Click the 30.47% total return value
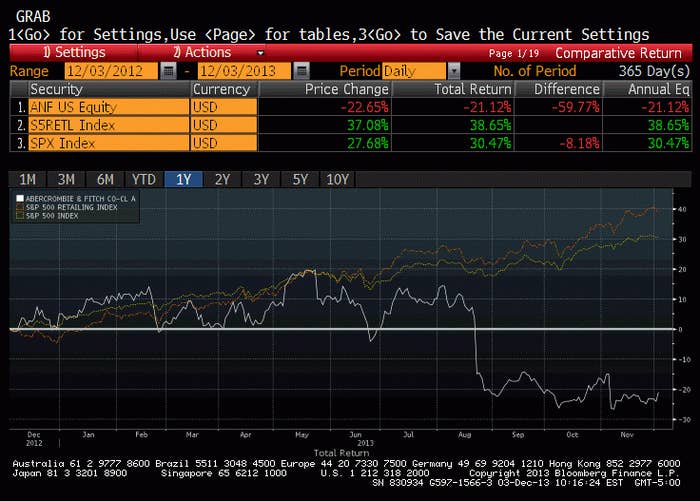The image size is (700, 501). [x=490, y=143]
